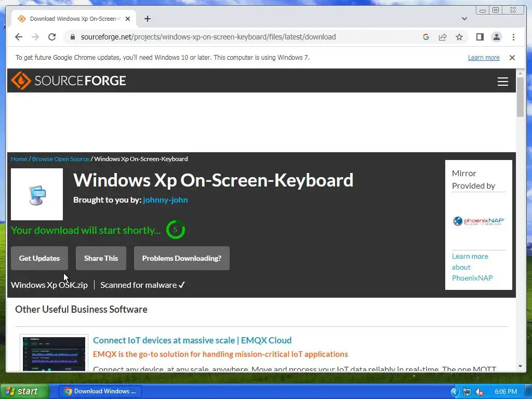Image resolution: width=532 pixels, height=399 pixels.
Task: Click the phoenixNAP mirror logo
Action: click(478, 221)
